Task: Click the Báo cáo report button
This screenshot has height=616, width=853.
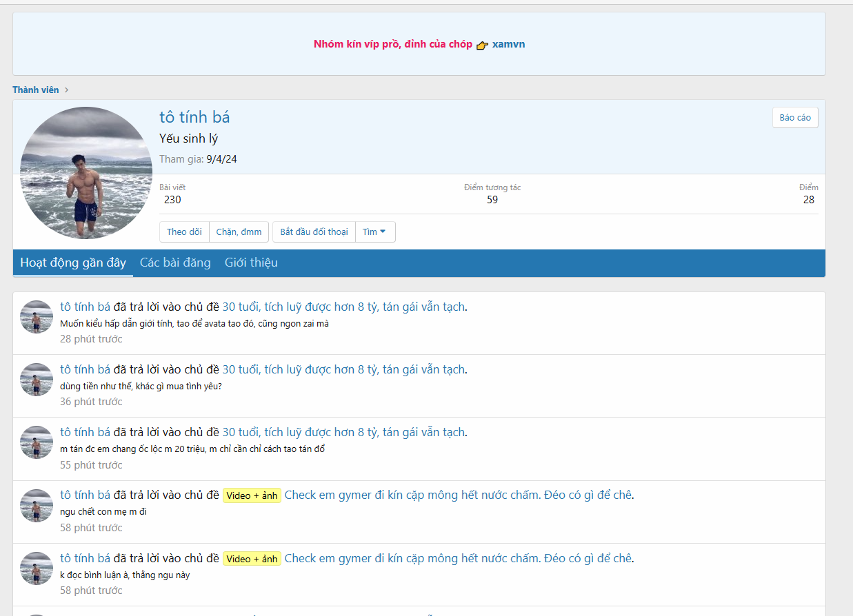Action: point(794,118)
